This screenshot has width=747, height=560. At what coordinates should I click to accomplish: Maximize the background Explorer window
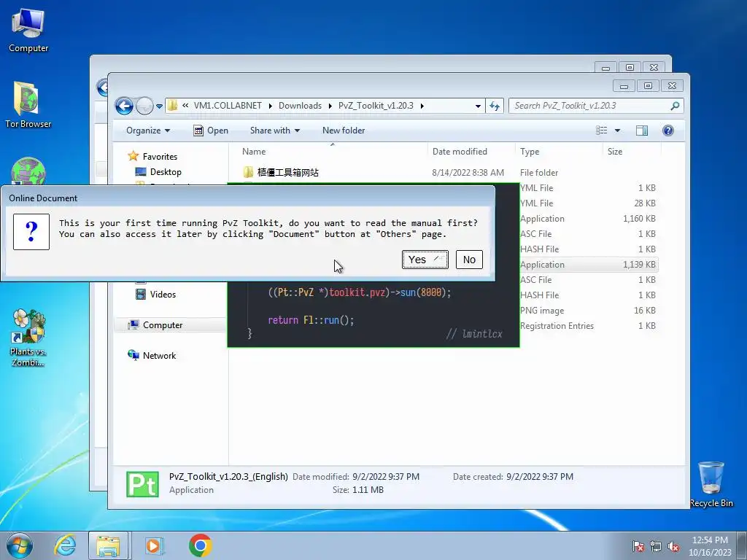pos(630,68)
